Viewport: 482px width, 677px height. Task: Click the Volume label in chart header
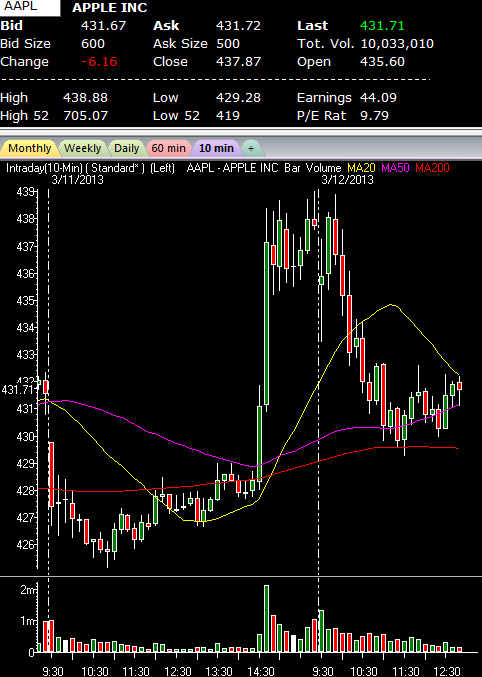324,168
